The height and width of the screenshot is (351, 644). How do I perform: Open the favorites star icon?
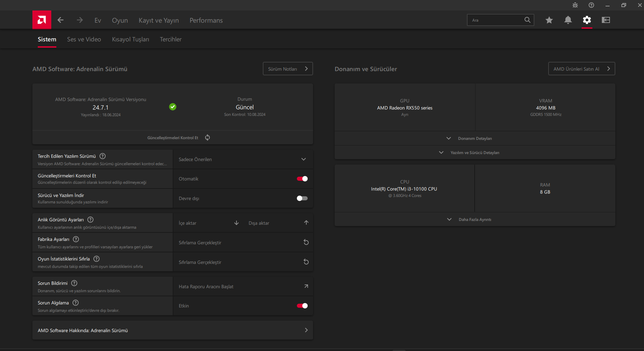[549, 20]
